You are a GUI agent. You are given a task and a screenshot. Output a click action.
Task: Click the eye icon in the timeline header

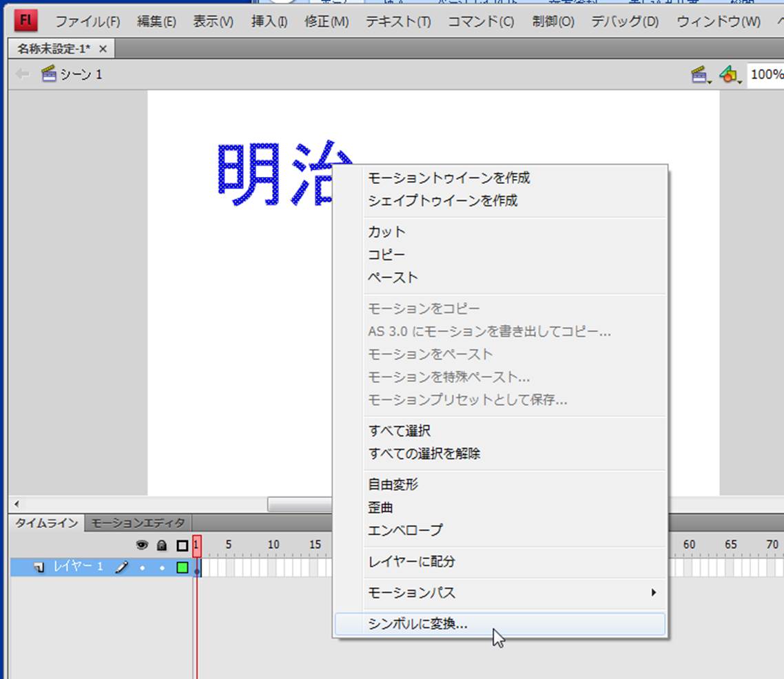coord(142,545)
